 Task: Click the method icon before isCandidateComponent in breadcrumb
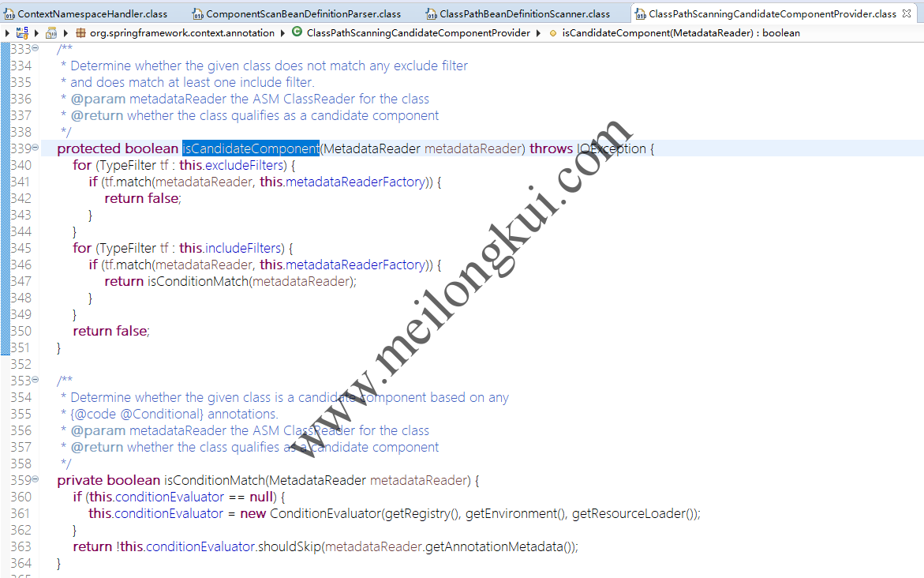coord(552,33)
